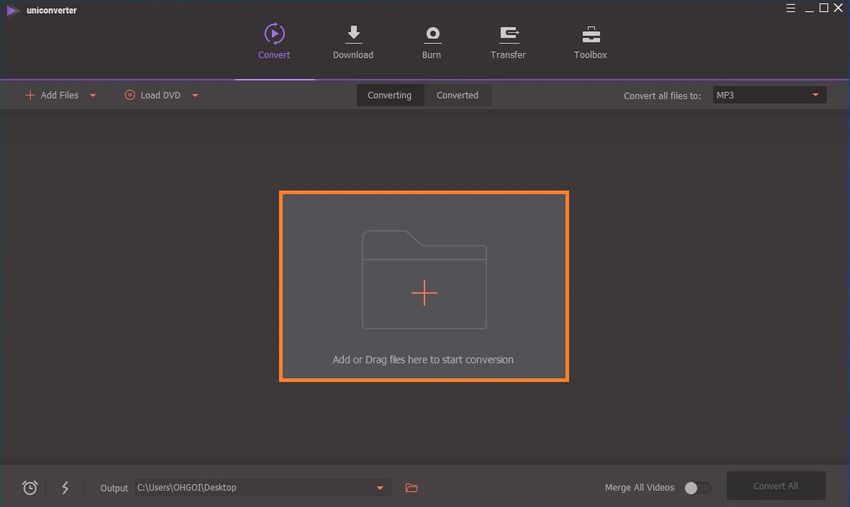This screenshot has width=850, height=507.
Task: Click the schedule alarm clock icon
Action: click(x=30, y=487)
